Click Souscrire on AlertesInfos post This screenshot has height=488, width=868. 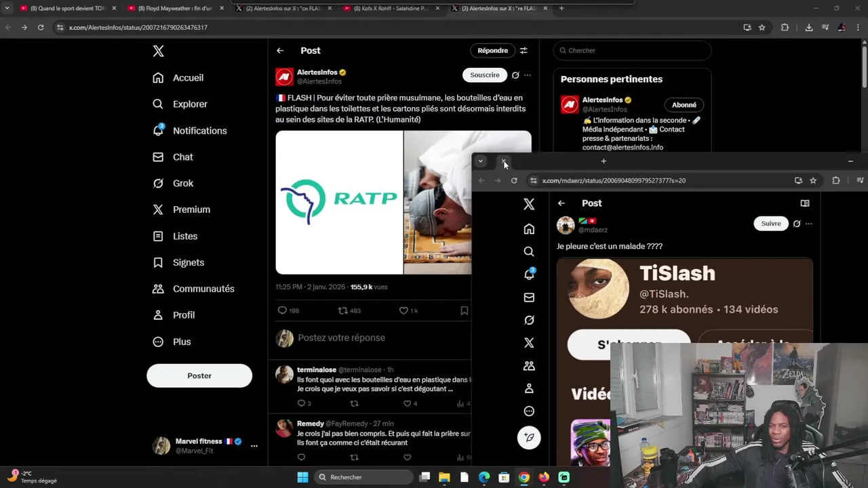pyautogui.click(x=485, y=75)
